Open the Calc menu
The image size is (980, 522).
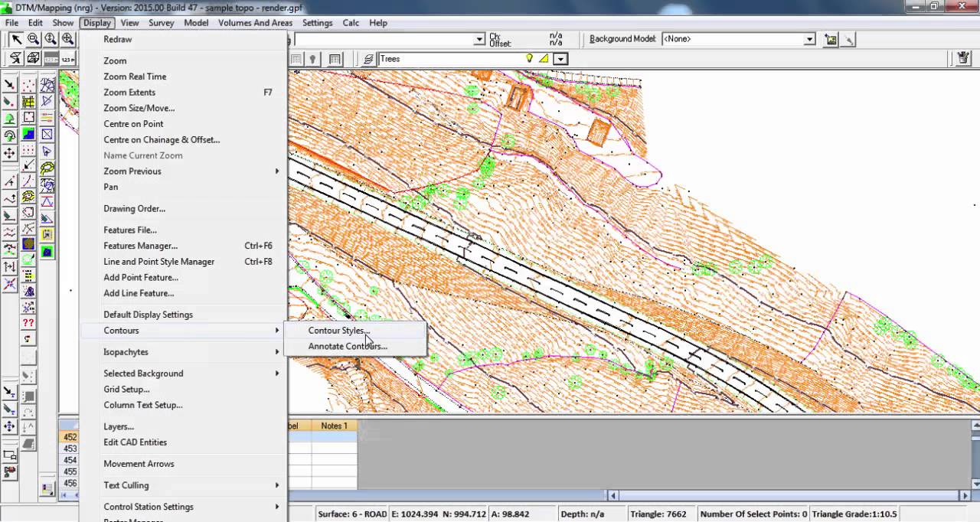[351, 23]
